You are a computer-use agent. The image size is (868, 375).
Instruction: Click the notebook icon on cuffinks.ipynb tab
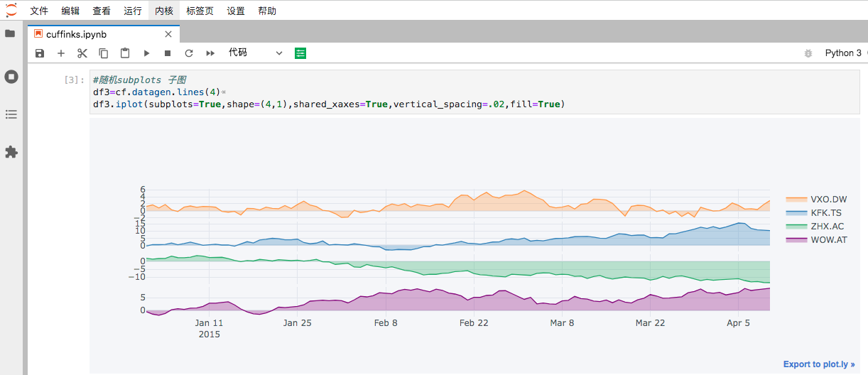coord(38,34)
